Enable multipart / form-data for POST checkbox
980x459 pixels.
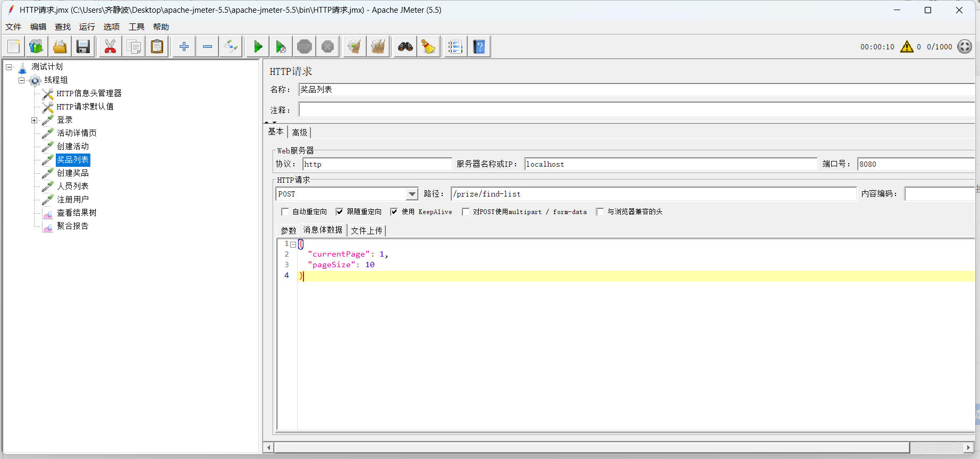point(466,211)
